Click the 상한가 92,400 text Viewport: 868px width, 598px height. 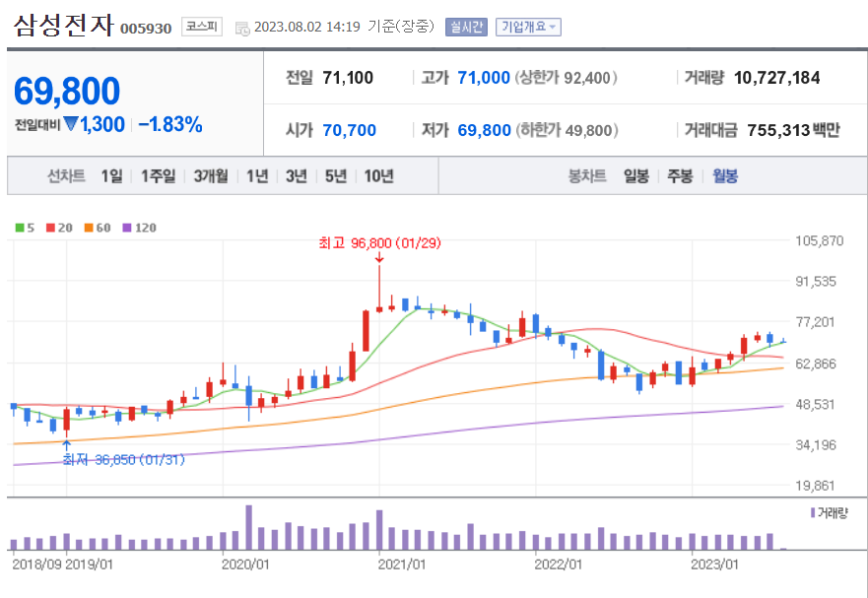(566, 78)
